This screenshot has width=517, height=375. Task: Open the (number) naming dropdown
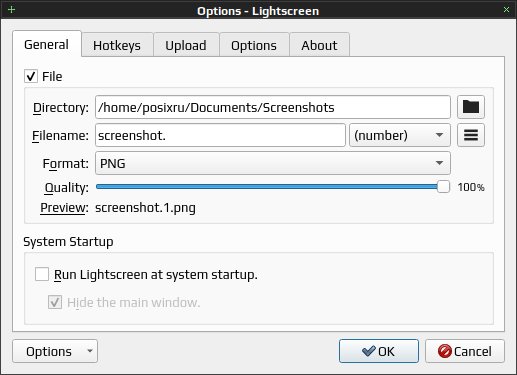click(x=400, y=135)
